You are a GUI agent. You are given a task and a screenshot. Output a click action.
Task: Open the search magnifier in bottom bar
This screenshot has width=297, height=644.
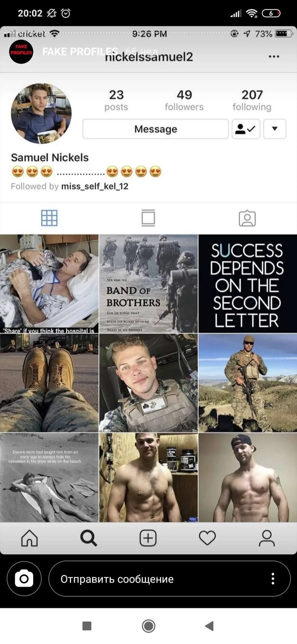coord(89,538)
